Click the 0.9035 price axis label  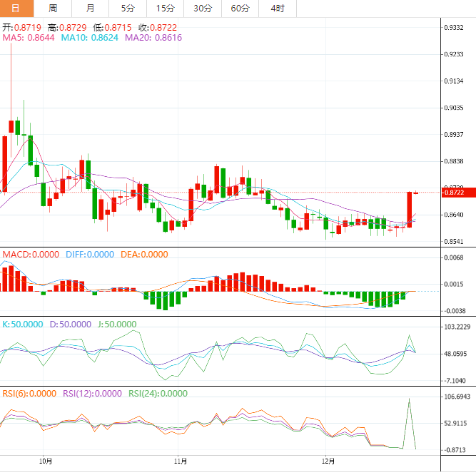pyautogui.click(x=454, y=108)
